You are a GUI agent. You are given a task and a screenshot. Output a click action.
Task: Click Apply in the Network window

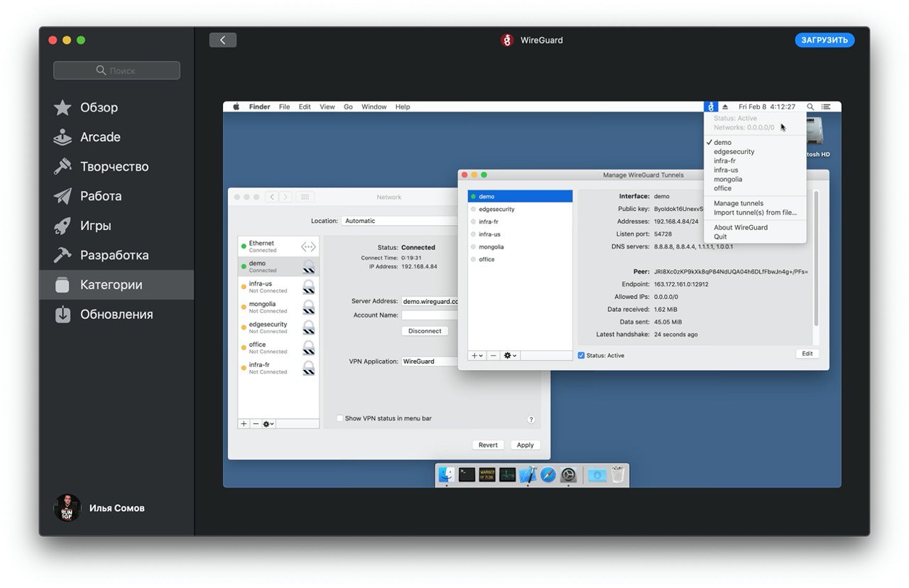[x=526, y=445]
